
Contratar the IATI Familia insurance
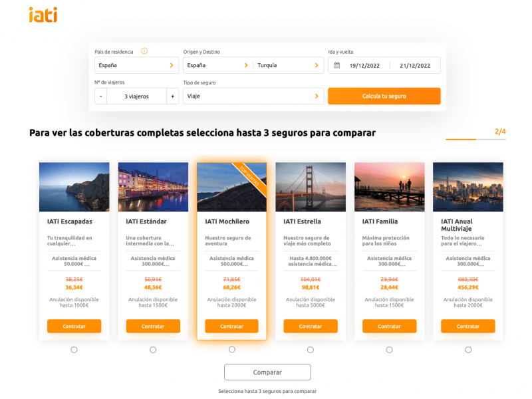point(389,326)
